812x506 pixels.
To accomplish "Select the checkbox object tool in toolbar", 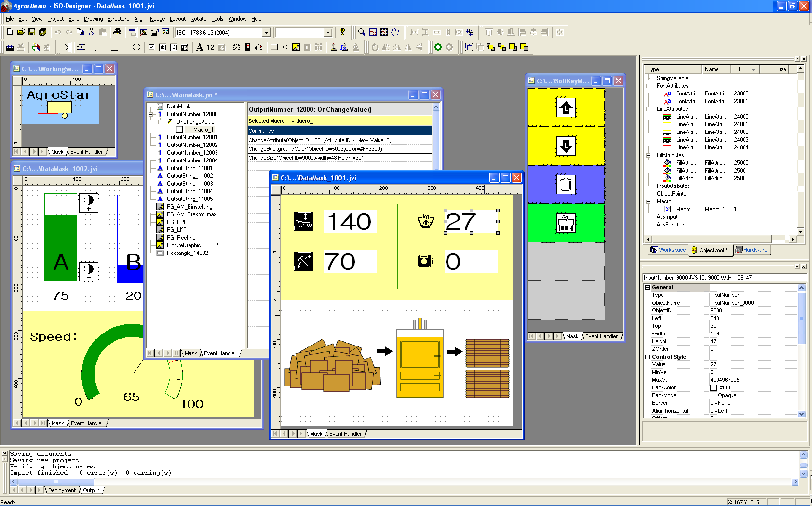I will 151,47.
